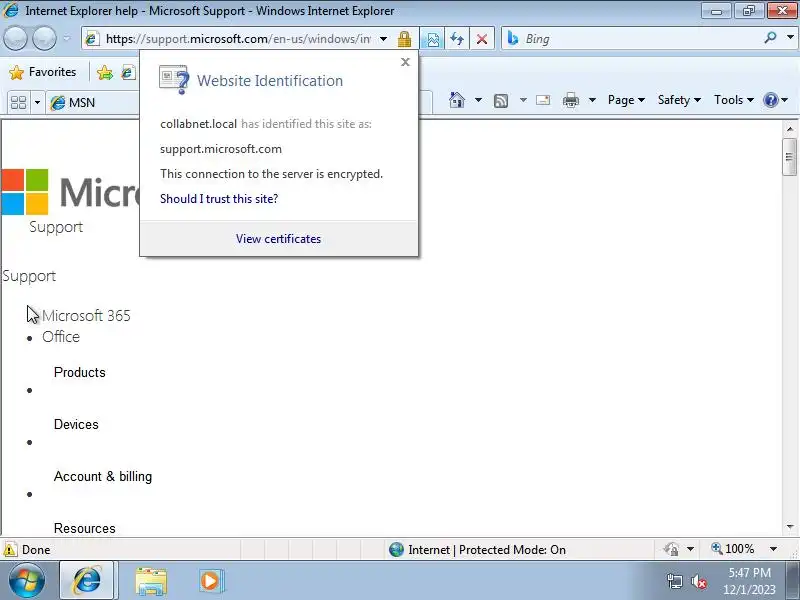Expand the zoom level dropdown arrow
The image size is (800, 600).
pos(773,549)
